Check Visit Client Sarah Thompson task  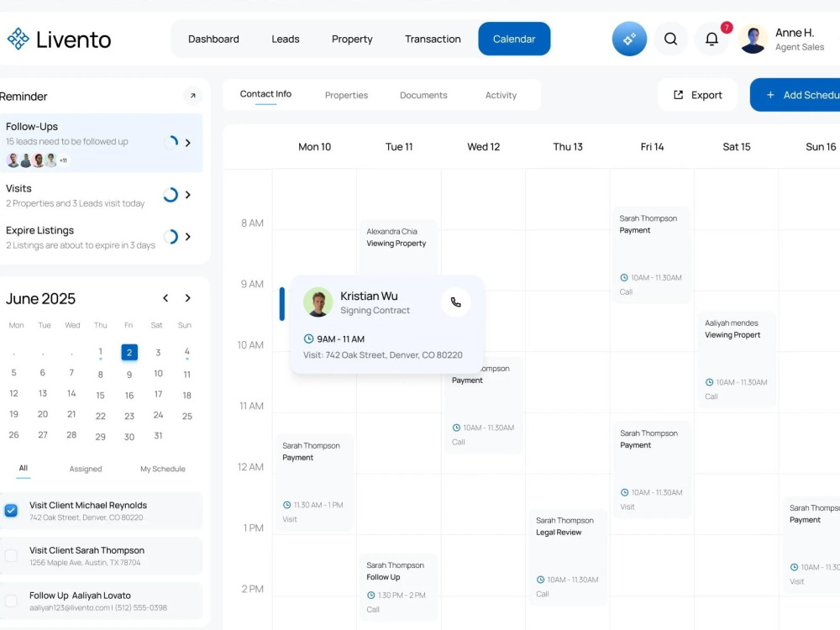11,555
